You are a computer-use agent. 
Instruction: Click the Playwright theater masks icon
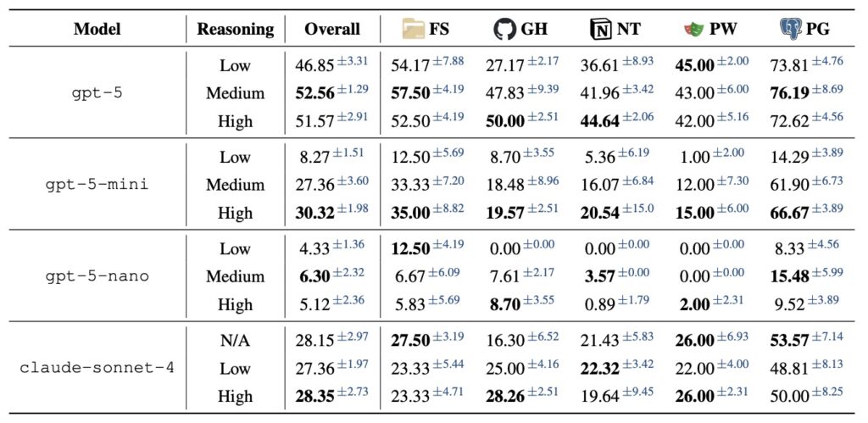pyautogui.click(x=694, y=30)
